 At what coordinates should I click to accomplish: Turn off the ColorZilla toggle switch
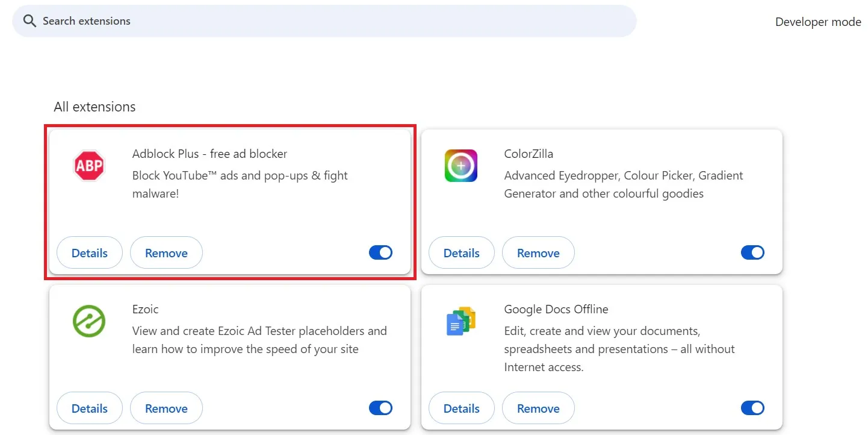coord(752,252)
